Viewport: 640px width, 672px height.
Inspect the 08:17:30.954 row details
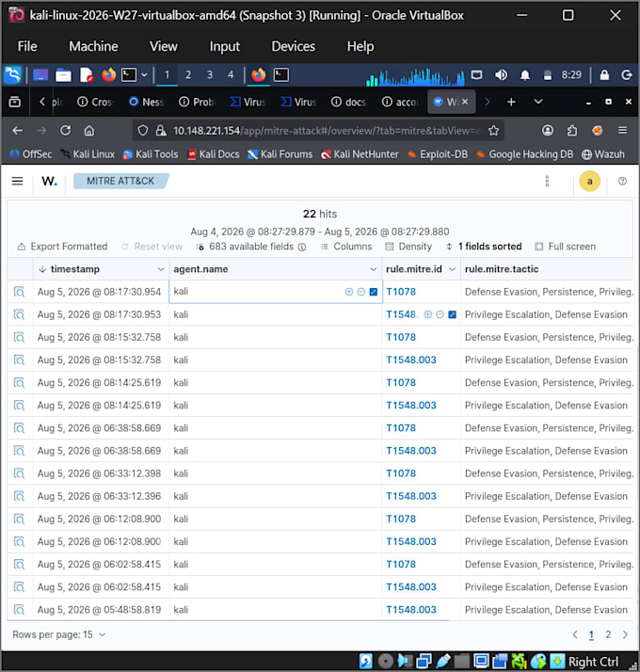point(19,292)
